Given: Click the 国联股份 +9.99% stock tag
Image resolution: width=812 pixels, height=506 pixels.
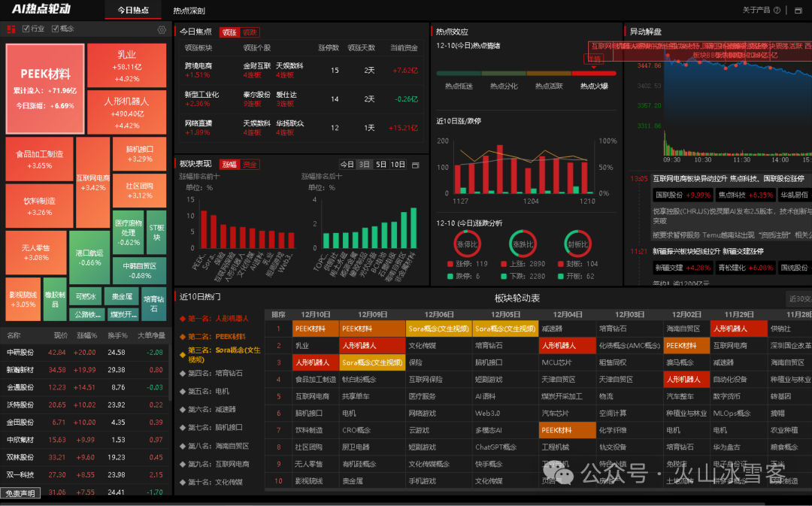Looking at the screenshot, I should click(x=683, y=195).
